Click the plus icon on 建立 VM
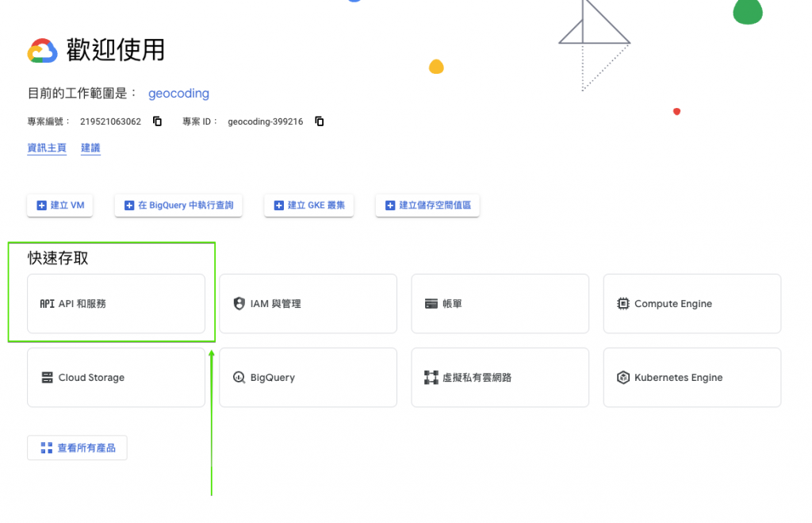The height and width of the screenshot is (523, 812). pyautogui.click(x=42, y=206)
